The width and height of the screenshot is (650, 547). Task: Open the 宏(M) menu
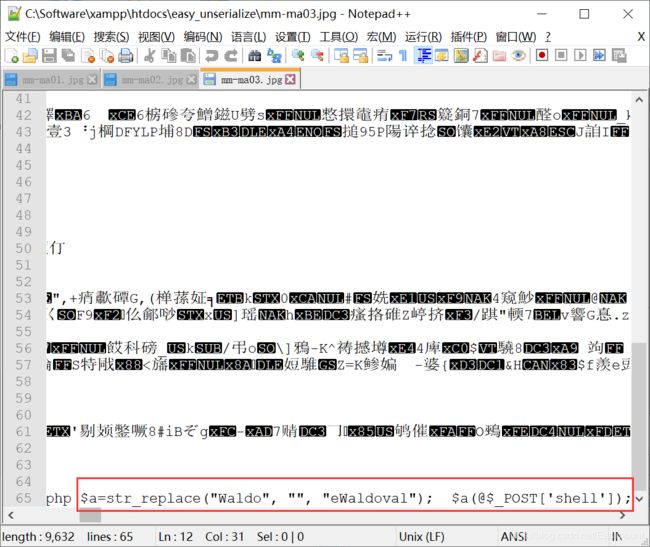[x=381, y=37]
